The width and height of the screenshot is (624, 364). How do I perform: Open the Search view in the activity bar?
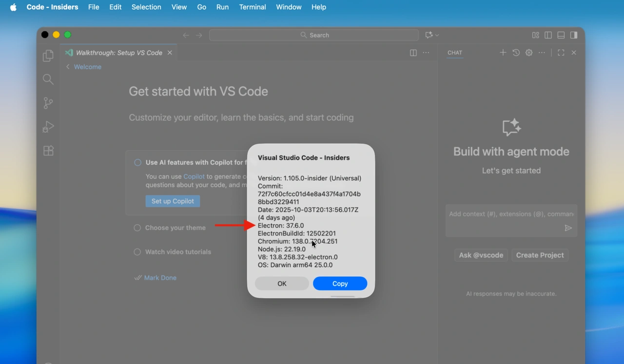(x=48, y=79)
